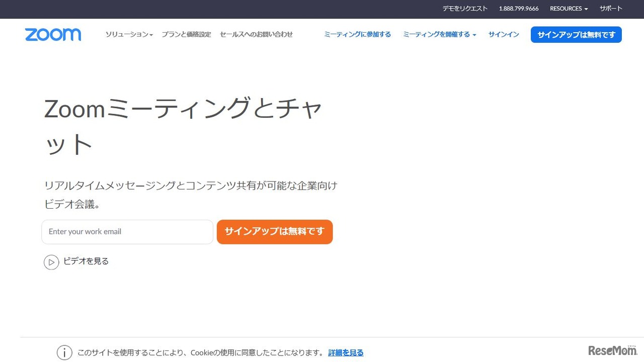The width and height of the screenshot is (644, 362).
Task: Click the info icon in the cookie banner
Action: coord(64,352)
